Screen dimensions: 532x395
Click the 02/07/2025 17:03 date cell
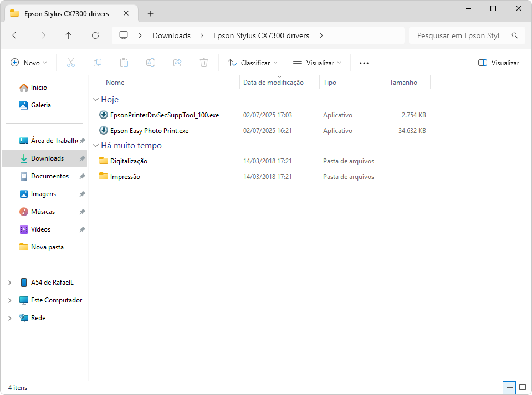pos(267,115)
